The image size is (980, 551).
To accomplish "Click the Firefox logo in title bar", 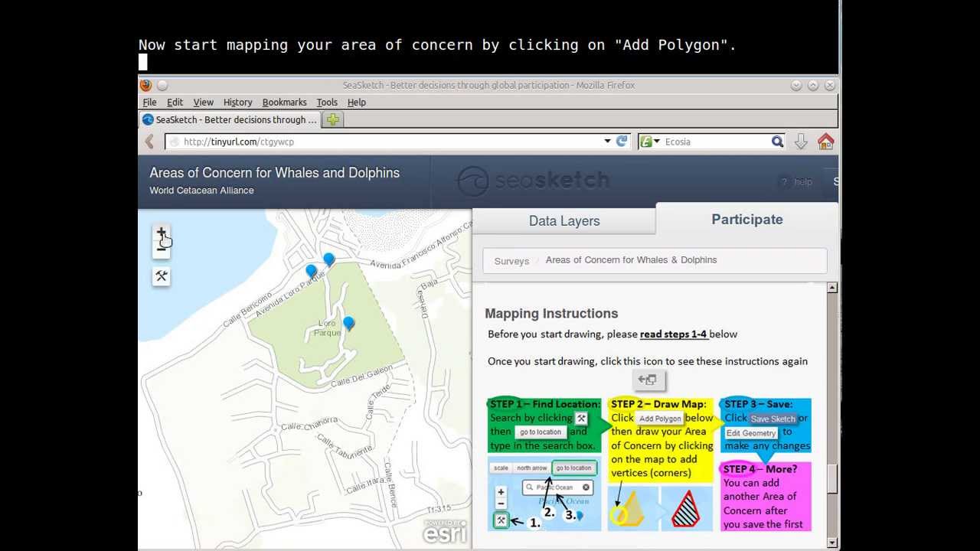I will (x=145, y=85).
